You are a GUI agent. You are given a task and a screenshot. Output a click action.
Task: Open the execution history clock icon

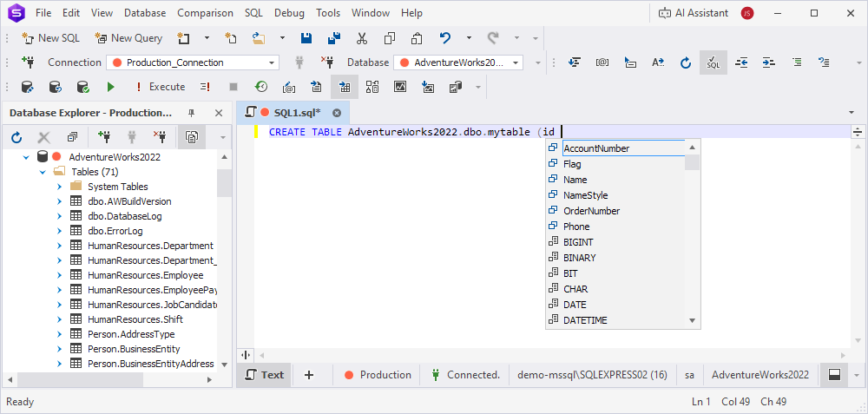coord(261,87)
